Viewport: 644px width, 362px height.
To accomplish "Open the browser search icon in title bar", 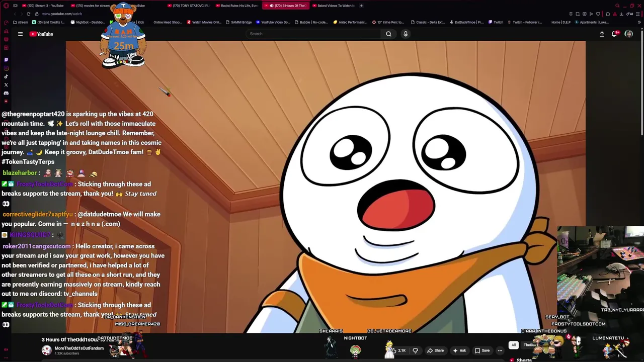I will 617,6.
